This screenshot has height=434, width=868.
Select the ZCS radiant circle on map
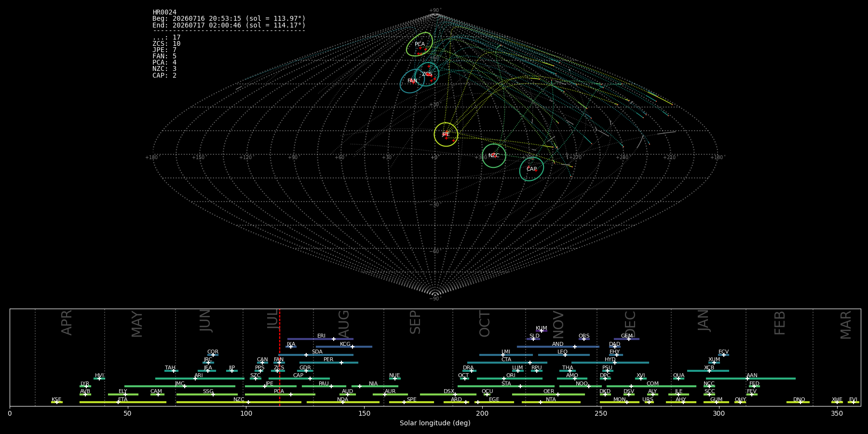coord(427,74)
